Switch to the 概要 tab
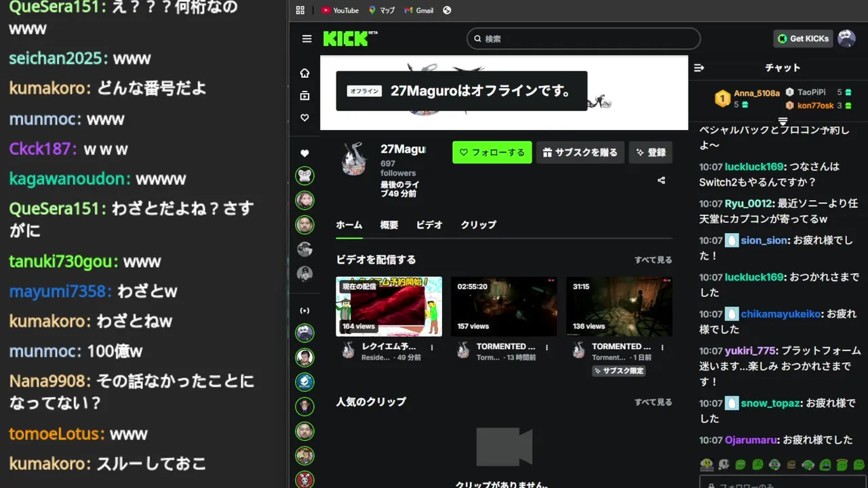The width and height of the screenshot is (868, 488). click(x=389, y=225)
